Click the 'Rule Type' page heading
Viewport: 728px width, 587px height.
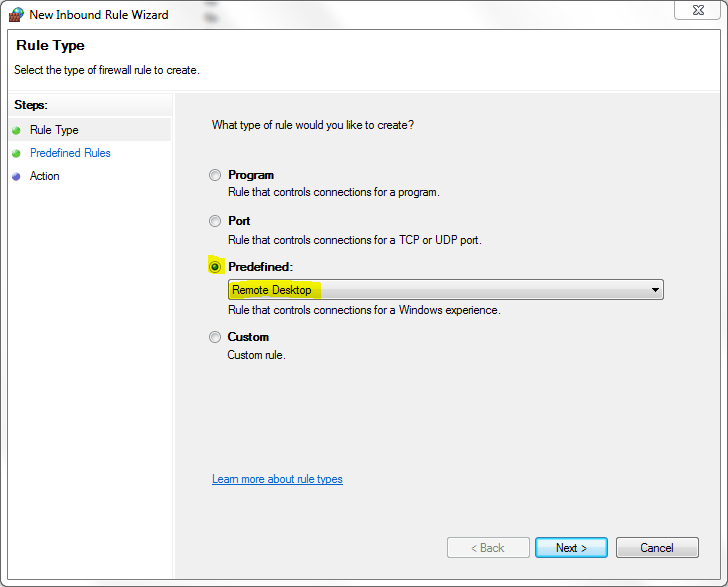click(x=50, y=46)
